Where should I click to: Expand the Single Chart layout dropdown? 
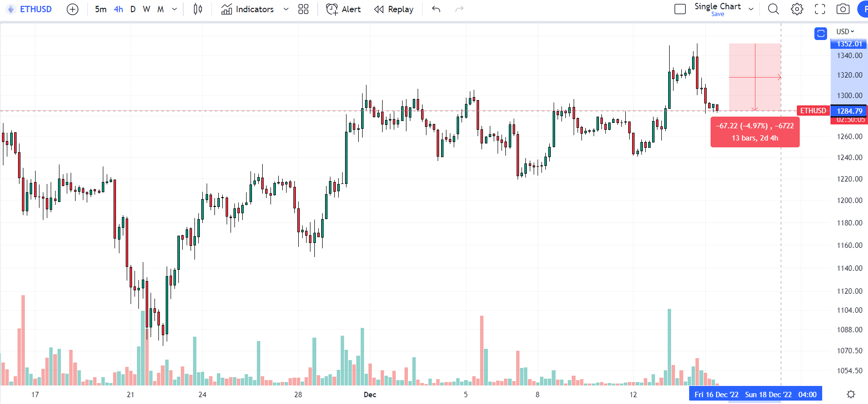click(x=751, y=9)
